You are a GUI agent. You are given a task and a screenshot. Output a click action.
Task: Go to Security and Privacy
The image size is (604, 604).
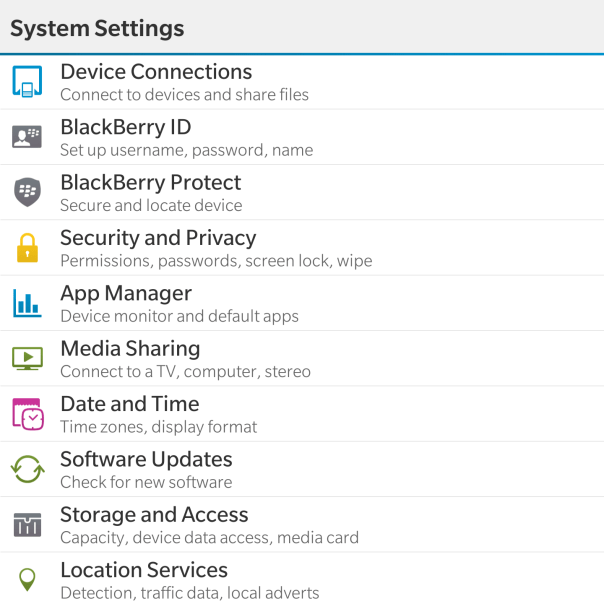(158, 238)
